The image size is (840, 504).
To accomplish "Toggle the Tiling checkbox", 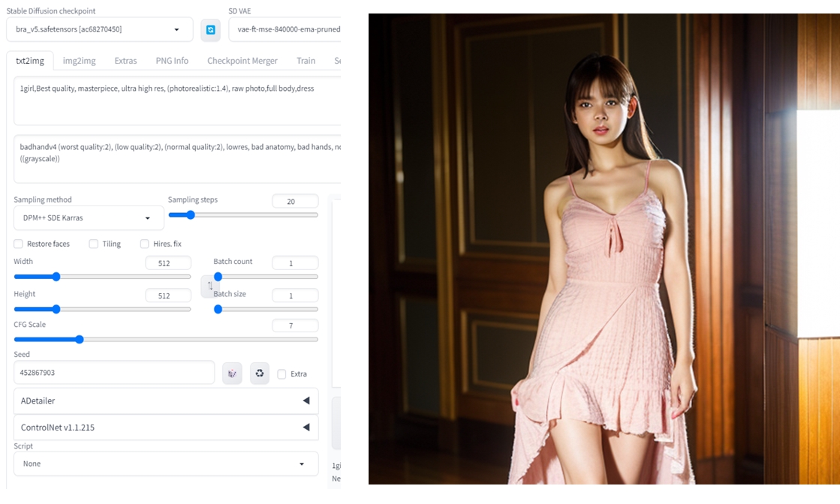I will 94,244.
